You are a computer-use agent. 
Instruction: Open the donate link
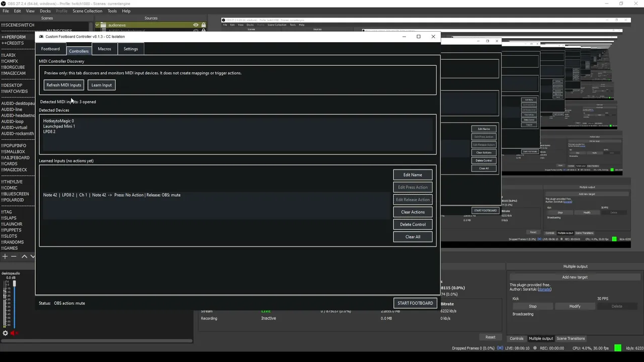coord(544,290)
